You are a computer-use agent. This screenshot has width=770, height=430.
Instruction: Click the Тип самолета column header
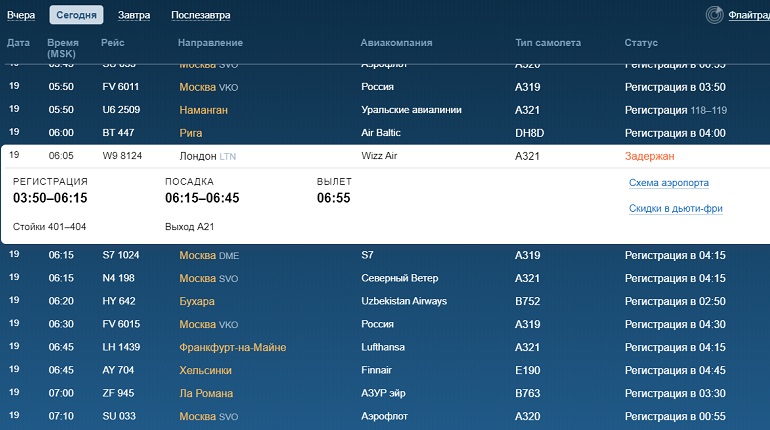(548, 43)
